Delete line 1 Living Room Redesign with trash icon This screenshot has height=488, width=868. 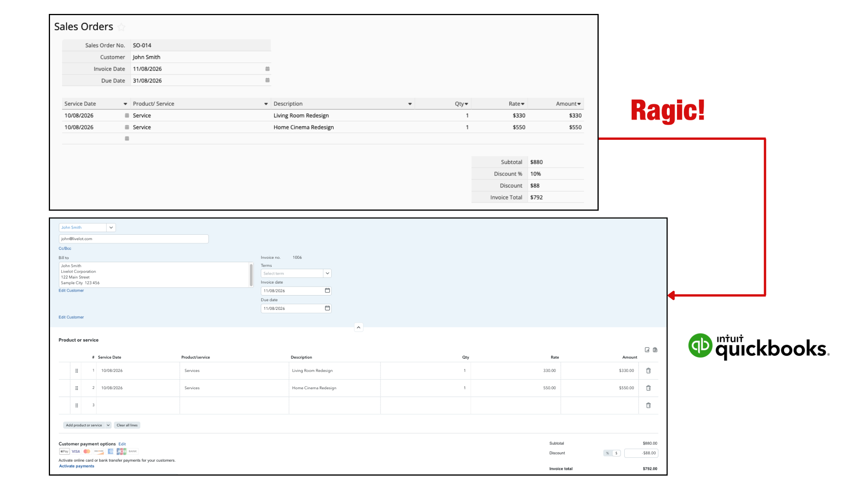[648, 371]
